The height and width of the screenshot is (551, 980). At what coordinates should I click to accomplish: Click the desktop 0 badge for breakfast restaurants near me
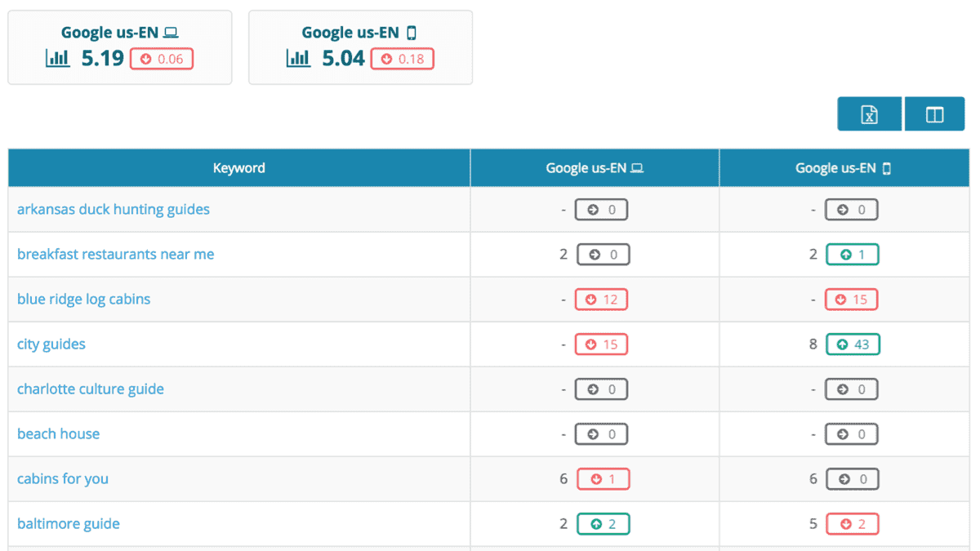pyautogui.click(x=604, y=255)
